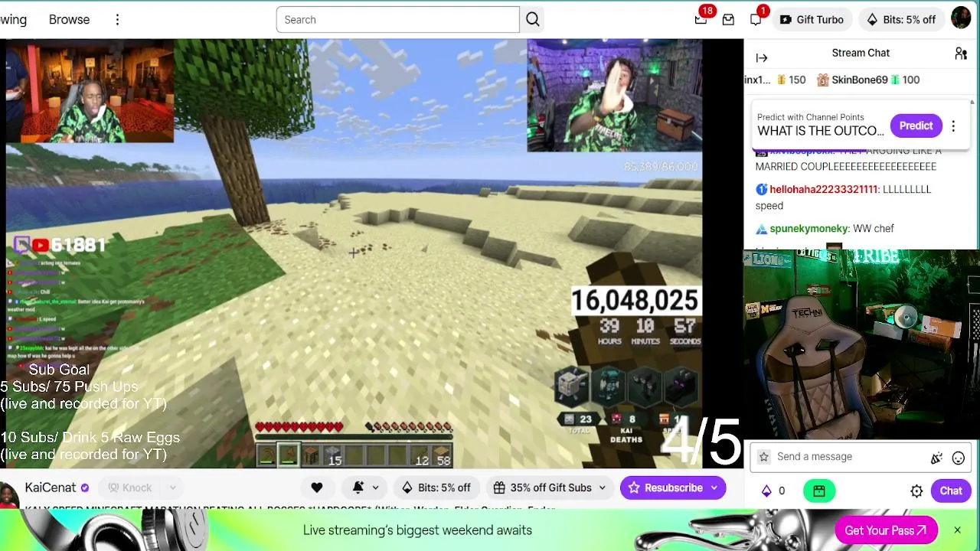Open the three-dot menu next to Browse
Viewport: 980px width, 551px height.
click(117, 20)
